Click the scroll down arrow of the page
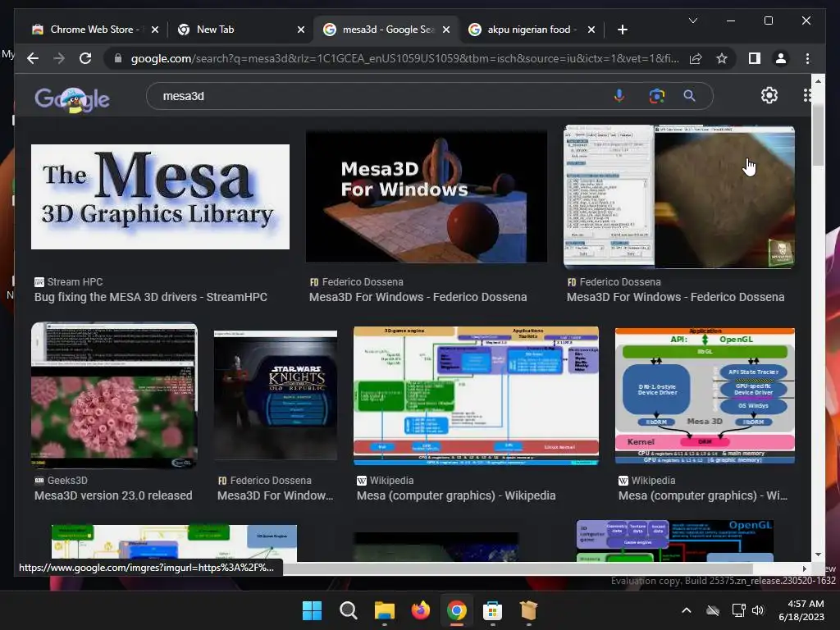The width and height of the screenshot is (840, 630). [x=818, y=555]
